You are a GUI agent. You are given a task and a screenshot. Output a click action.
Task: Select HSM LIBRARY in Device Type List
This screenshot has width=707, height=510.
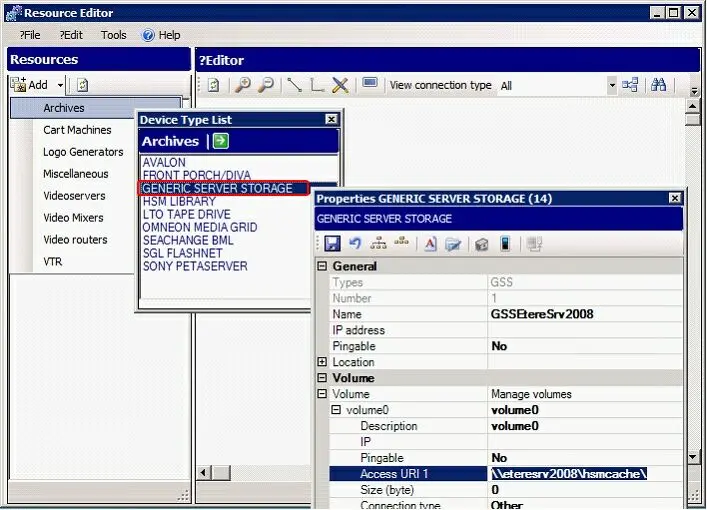[x=179, y=201]
